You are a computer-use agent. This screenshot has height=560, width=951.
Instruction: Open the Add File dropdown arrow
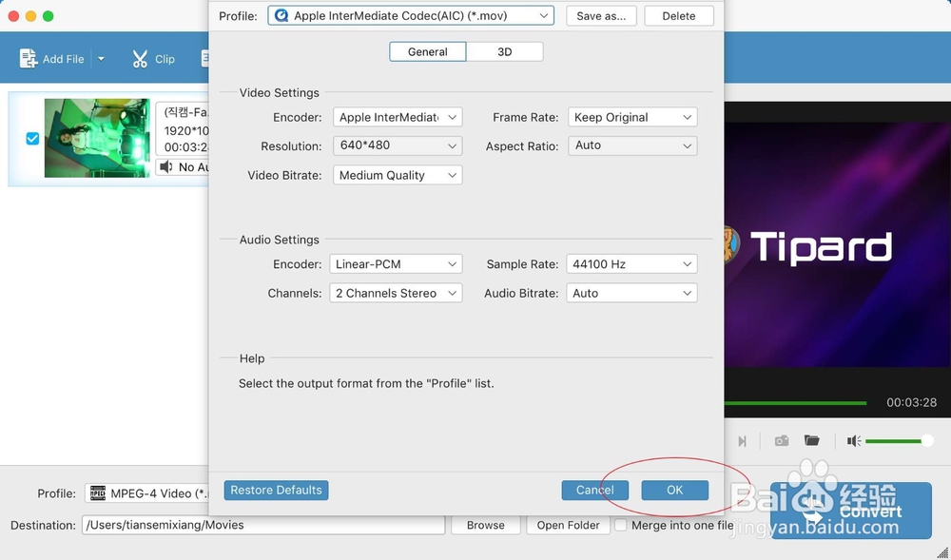coord(102,59)
